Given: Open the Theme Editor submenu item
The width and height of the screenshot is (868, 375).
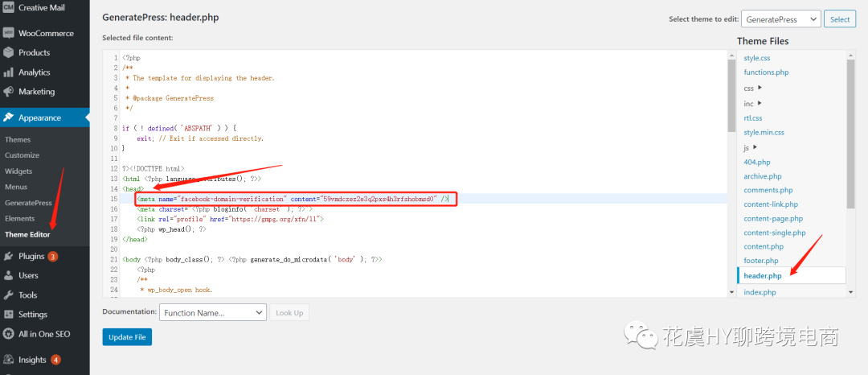Looking at the screenshot, I should coord(27,234).
